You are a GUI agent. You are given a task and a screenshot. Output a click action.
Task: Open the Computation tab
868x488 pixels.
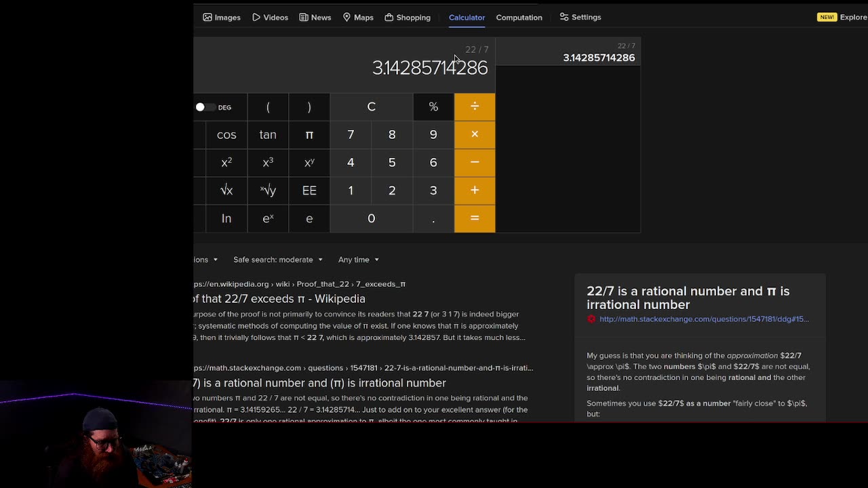tap(519, 17)
